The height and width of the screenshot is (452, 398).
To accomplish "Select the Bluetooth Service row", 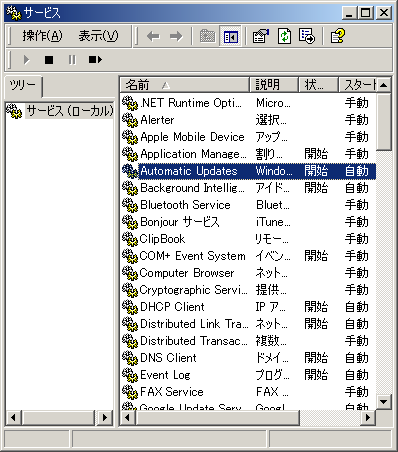I will 248,205.
